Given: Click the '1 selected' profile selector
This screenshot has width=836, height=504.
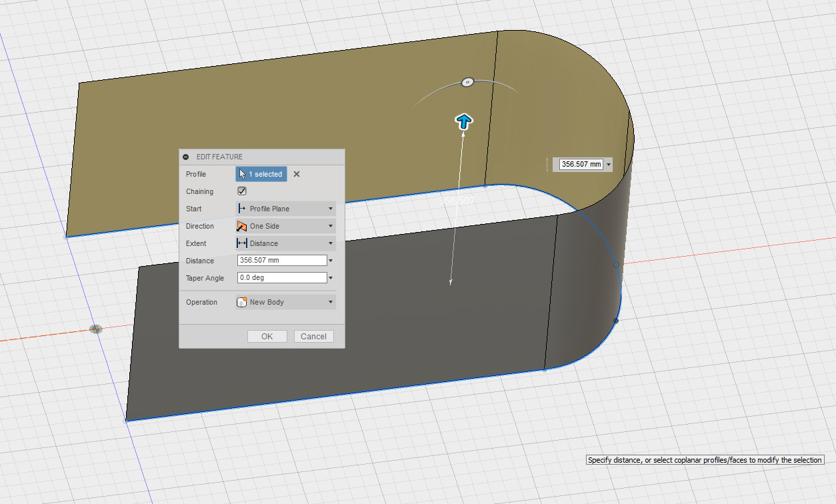Looking at the screenshot, I should point(261,174).
